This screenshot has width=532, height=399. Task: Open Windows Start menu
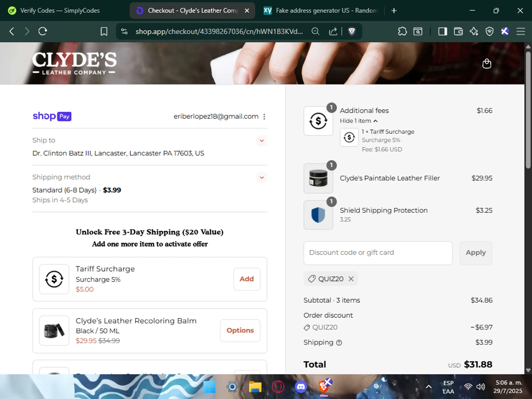209,387
